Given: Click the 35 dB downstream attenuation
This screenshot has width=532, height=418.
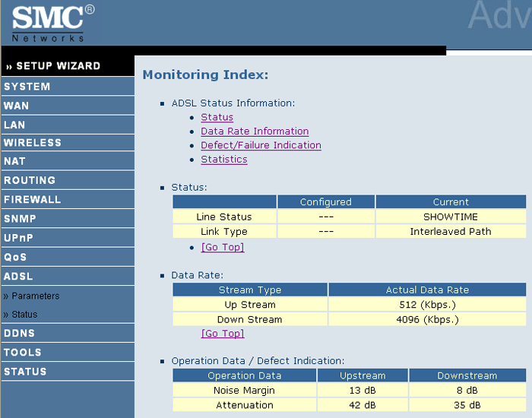Looking at the screenshot, I should [x=467, y=405].
